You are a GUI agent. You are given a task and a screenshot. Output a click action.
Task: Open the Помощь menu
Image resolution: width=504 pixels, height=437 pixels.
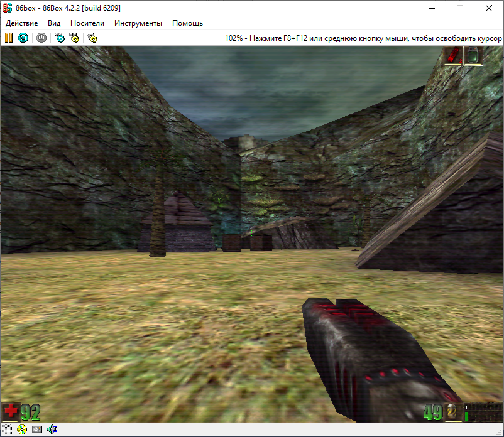click(x=187, y=23)
